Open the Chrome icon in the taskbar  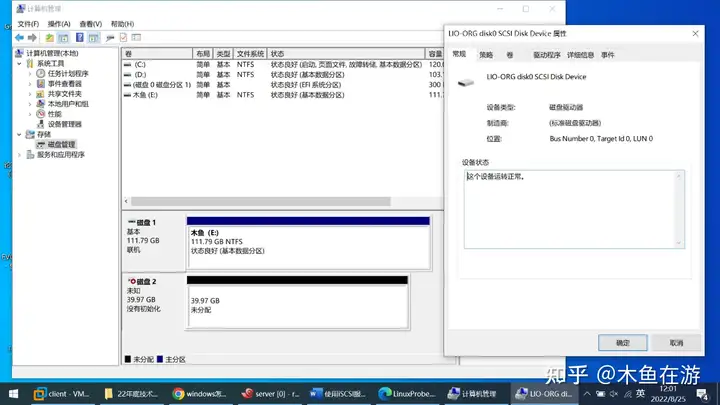click(x=178, y=394)
